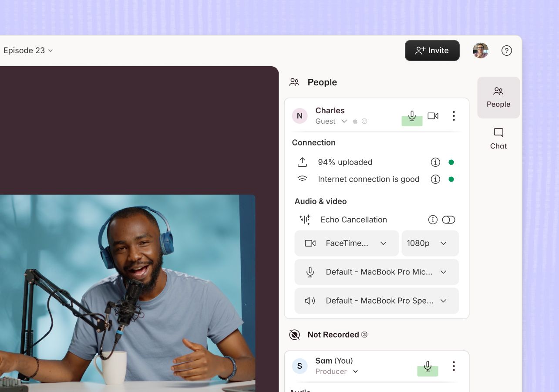The width and height of the screenshot is (559, 392).
Task: Open the FaceTime camera source dropdown
Action: click(347, 243)
